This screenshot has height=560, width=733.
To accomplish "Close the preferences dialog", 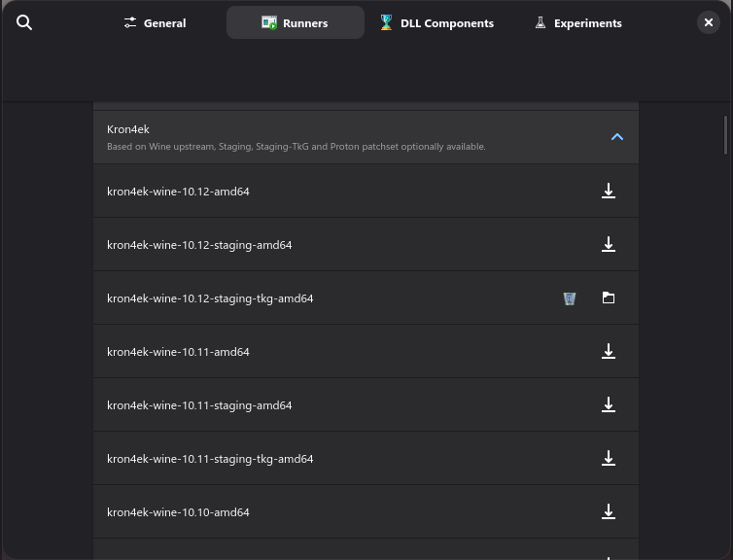I will 709,22.
